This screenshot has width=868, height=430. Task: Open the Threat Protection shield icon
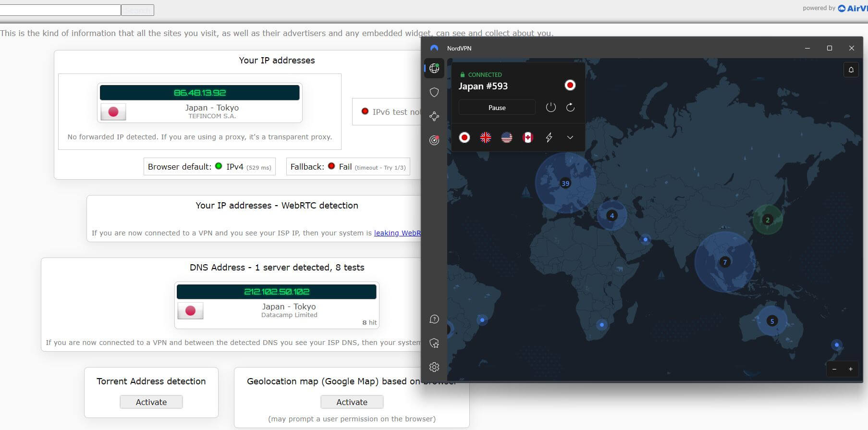[x=434, y=92]
